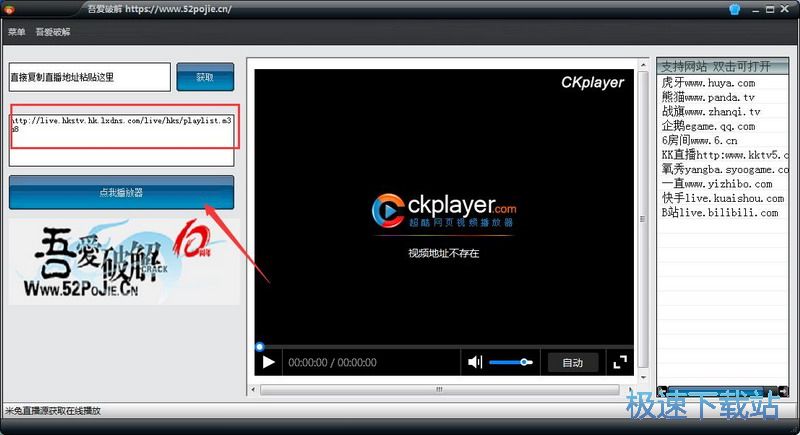Open the 自动 quality selector
The width and height of the screenshot is (800, 435).
pyautogui.click(x=572, y=362)
